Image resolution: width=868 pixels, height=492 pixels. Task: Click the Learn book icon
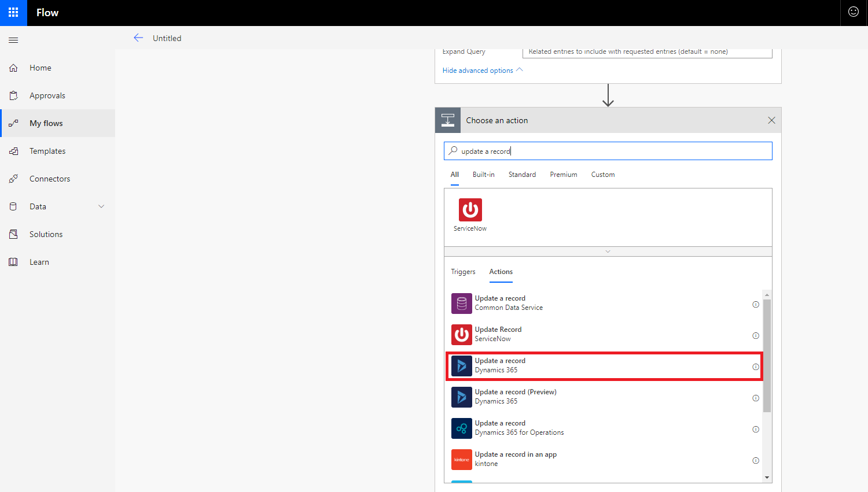(13, 262)
